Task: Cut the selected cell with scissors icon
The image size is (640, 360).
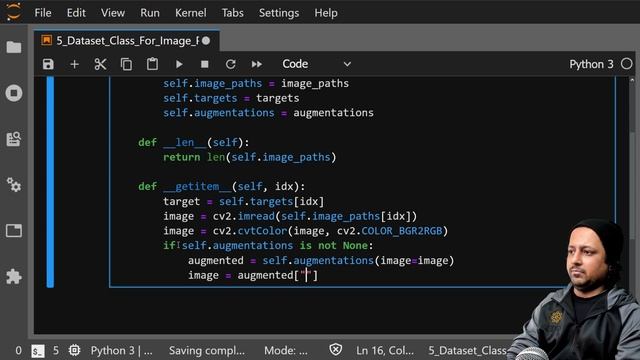Action: pos(100,64)
